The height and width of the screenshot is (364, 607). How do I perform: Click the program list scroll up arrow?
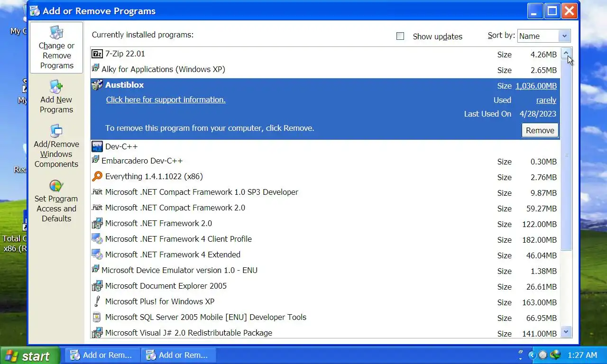pos(566,53)
